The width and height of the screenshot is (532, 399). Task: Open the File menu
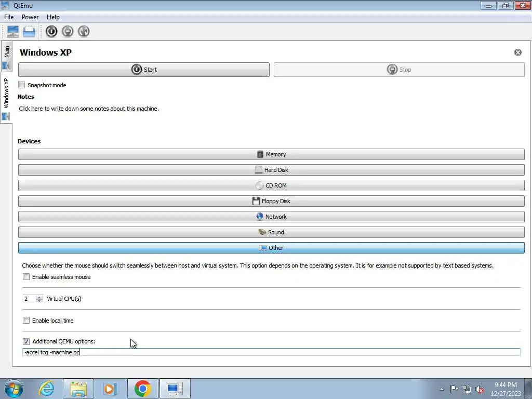pyautogui.click(x=9, y=17)
